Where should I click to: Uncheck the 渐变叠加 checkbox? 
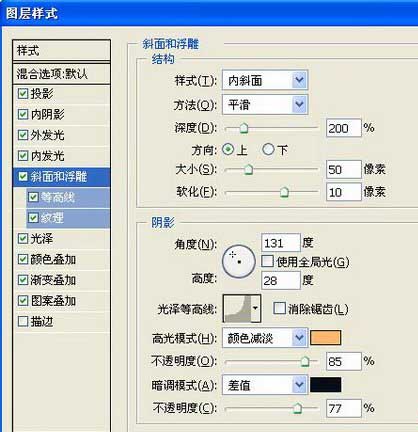click(23, 280)
